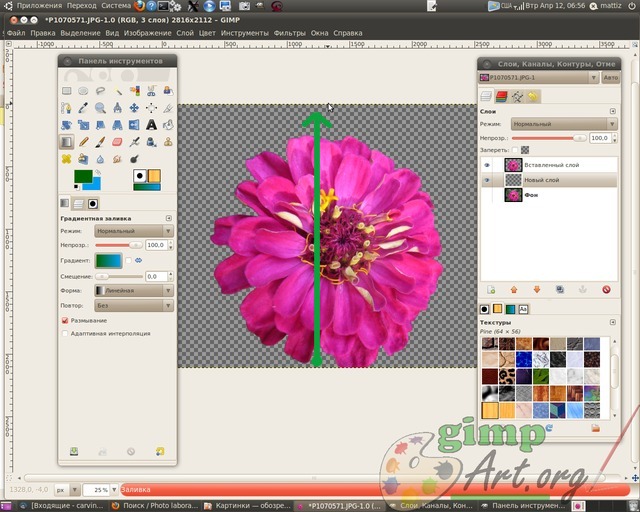The height and width of the screenshot is (512, 640).
Task: Launch Firefox from the top panel
Action: 139,6
